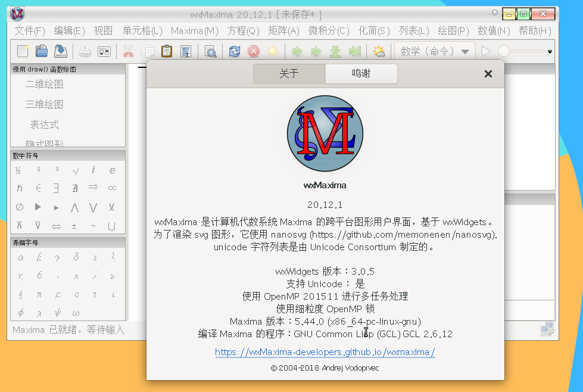583x392 pixels.
Task: Insert the element-of ∈ symbol
Action: point(38,188)
